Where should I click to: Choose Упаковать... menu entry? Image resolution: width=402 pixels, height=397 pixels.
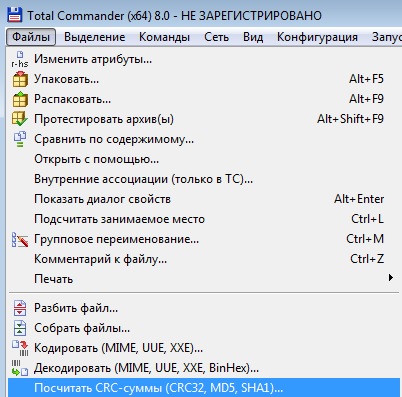(x=204, y=79)
